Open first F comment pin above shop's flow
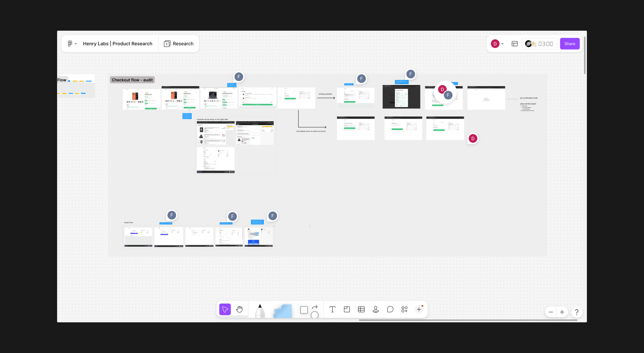This screenshot has height=353, width=644. (x=172, y=215)
